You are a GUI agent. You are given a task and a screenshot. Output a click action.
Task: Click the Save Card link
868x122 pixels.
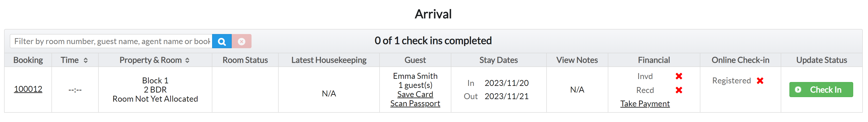(x=415, y=95)
